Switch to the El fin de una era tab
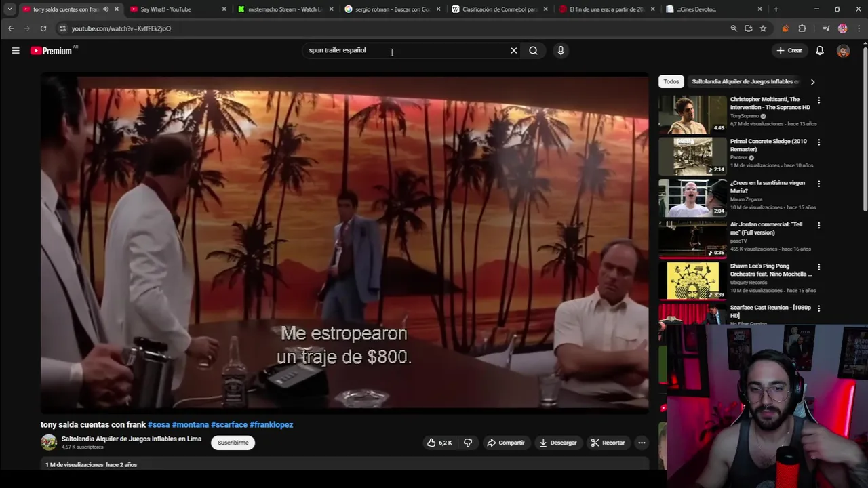 (x=606, y=9)
